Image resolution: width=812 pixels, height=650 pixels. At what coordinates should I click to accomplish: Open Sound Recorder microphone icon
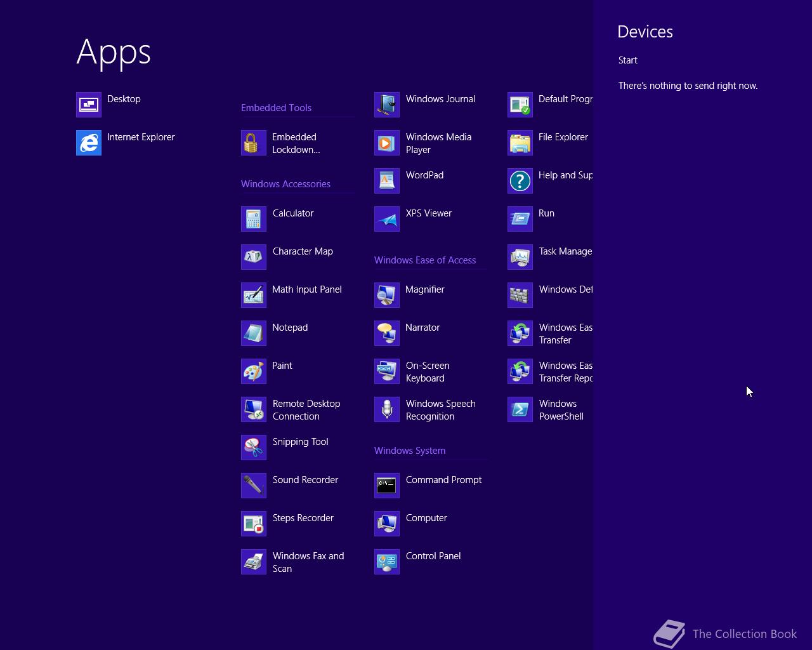[x=254, y=486]
